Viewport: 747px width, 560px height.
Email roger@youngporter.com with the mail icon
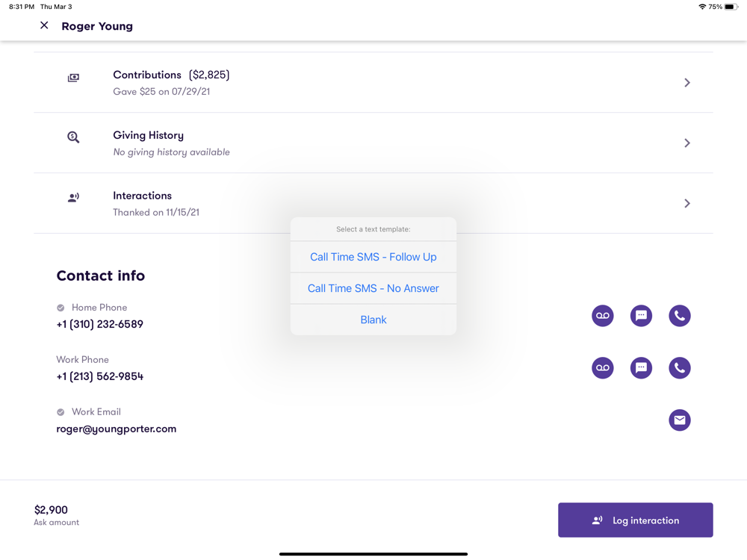(x=680, y=420)
